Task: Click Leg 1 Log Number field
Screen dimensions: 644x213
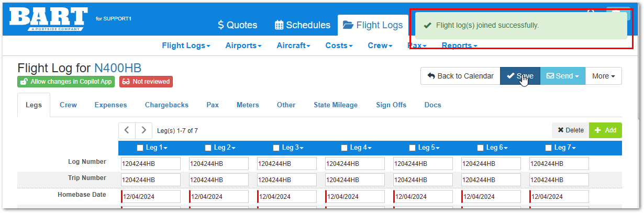Action: coord(150,164)
